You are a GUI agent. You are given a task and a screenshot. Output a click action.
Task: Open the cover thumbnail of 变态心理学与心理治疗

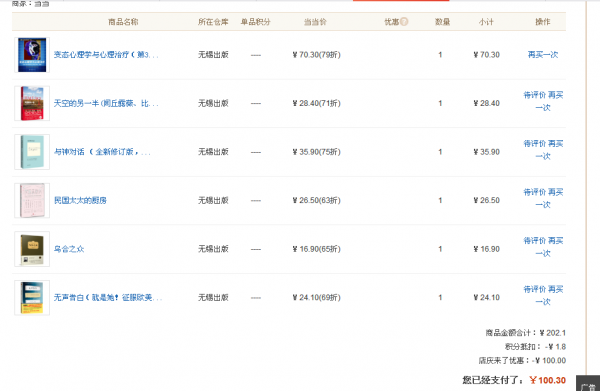32,55
